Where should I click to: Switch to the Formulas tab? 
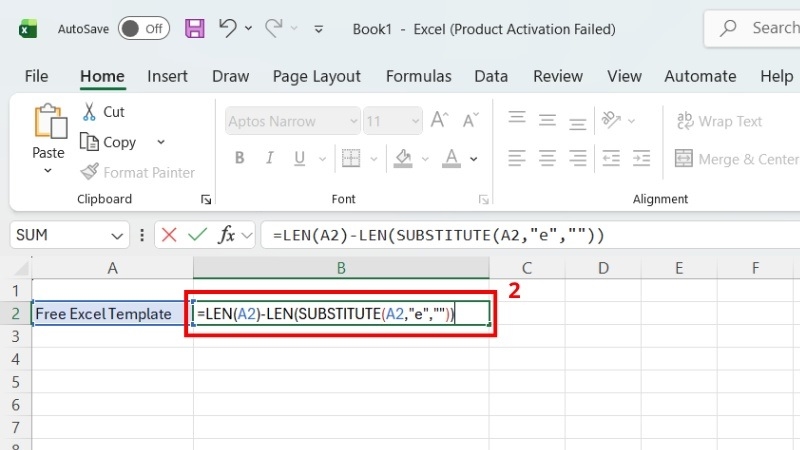click(x=418, y=77)
